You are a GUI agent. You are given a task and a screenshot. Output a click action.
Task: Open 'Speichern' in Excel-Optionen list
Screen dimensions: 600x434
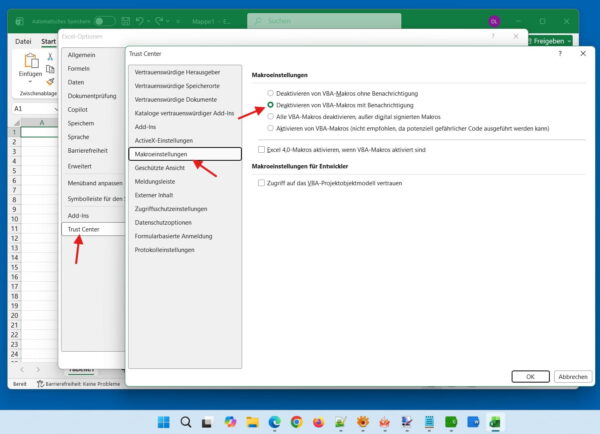click(93, 123)
